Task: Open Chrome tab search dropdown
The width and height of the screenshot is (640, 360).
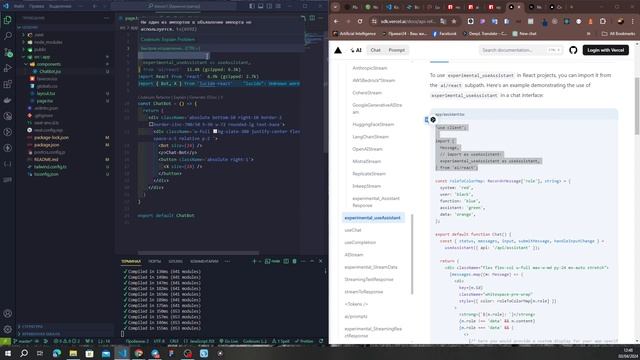Action: (335, 7)
